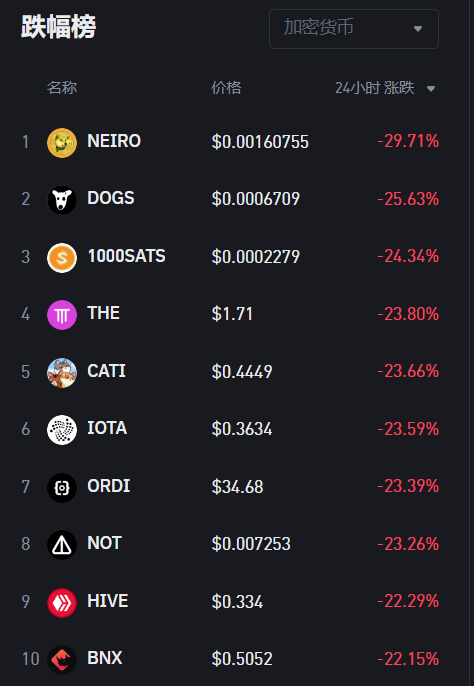Toggle the sort arrow next to 24小时 涨跌
This screenshot has height=686, width=474.
pyautogui.click(x=431, y=89)
